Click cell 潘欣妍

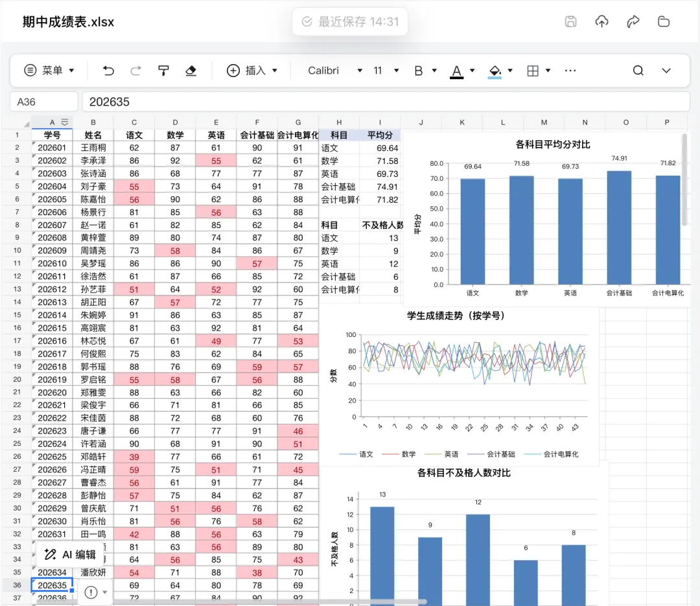tap(93, 572)
